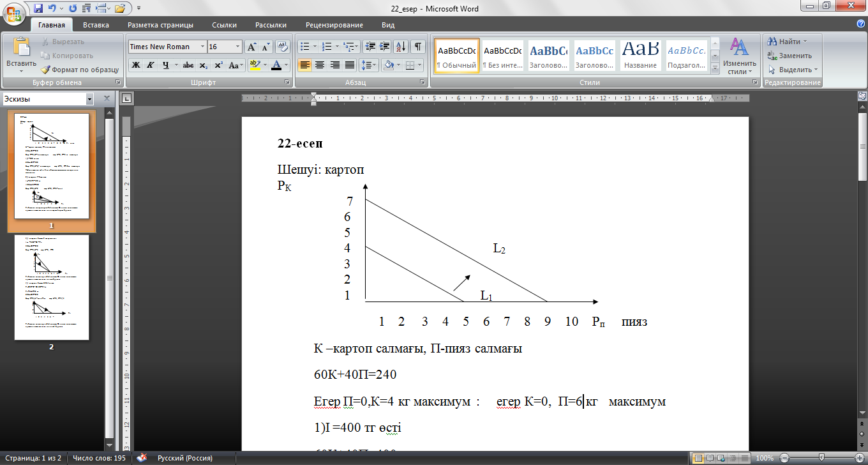Screen dimensions: 868x465
Task: Open the Вид tab
Action: tap(388, 25)
